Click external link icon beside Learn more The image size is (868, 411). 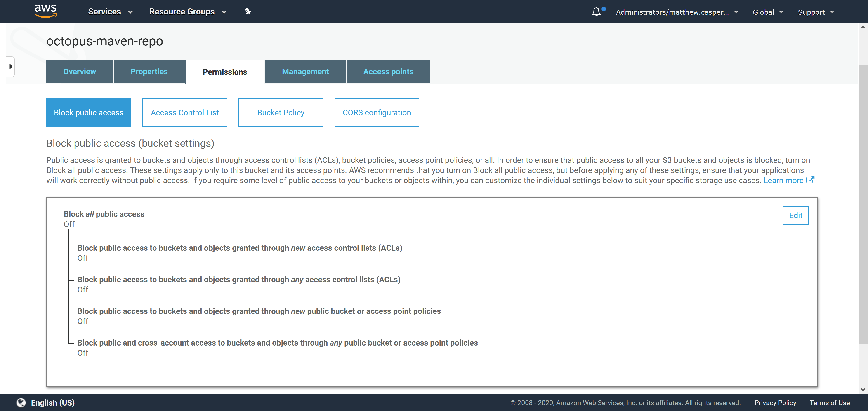(x=810, y=180)
